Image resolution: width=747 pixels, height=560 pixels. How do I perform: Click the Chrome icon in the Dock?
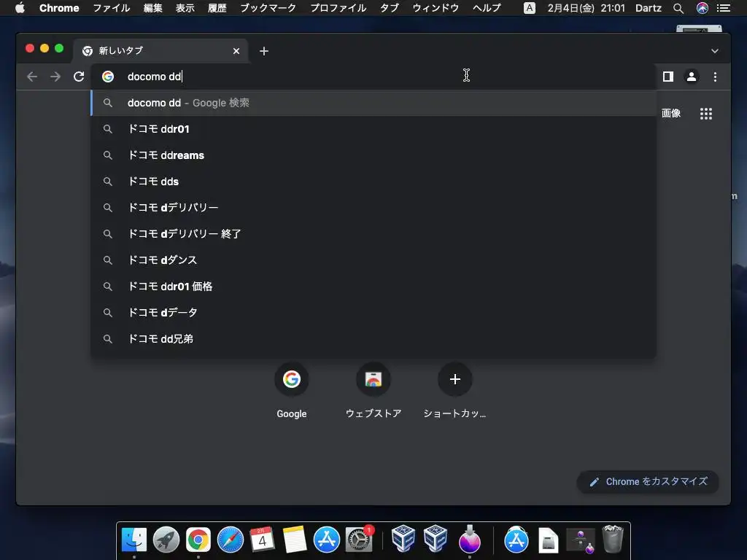pos(198,540)
